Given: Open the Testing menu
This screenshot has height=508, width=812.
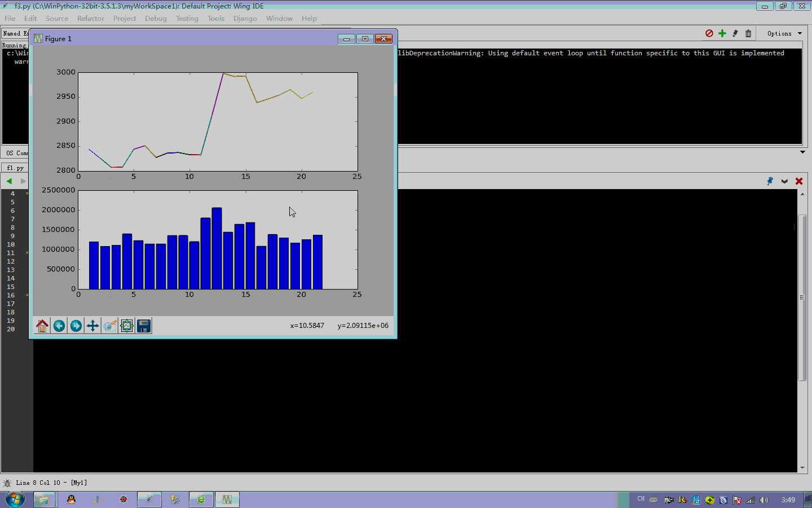Looking at the screenshot, I should coord(187,19).
